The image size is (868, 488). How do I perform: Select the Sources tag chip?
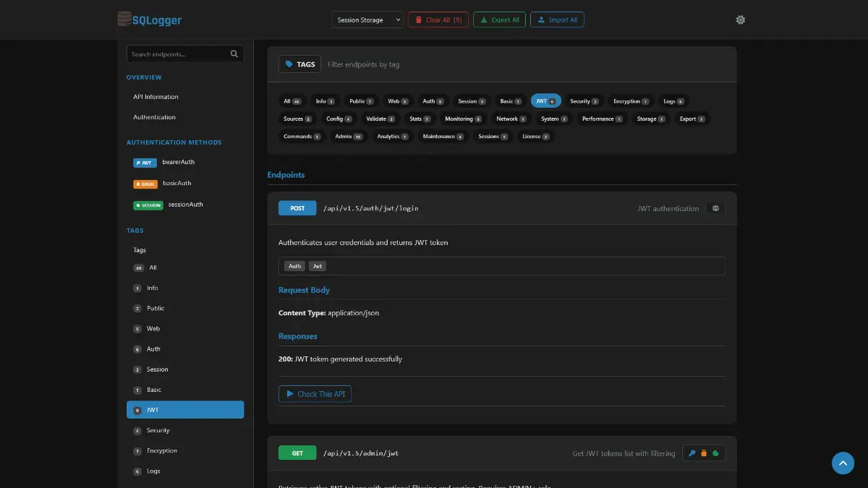coord(297,119)
